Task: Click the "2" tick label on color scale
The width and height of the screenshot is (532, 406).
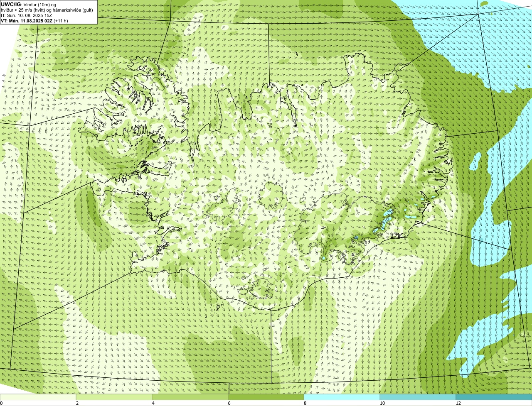Action: pyautogui.click(x=77, y=403)
